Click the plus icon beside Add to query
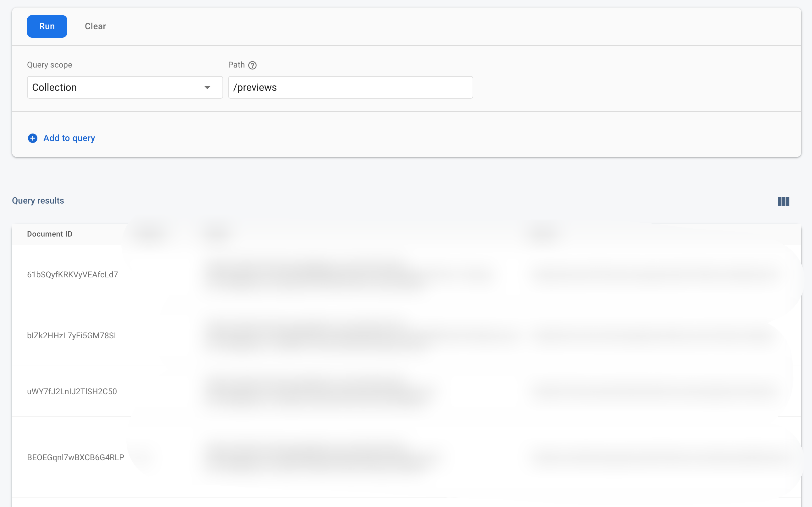 point(32,138)
